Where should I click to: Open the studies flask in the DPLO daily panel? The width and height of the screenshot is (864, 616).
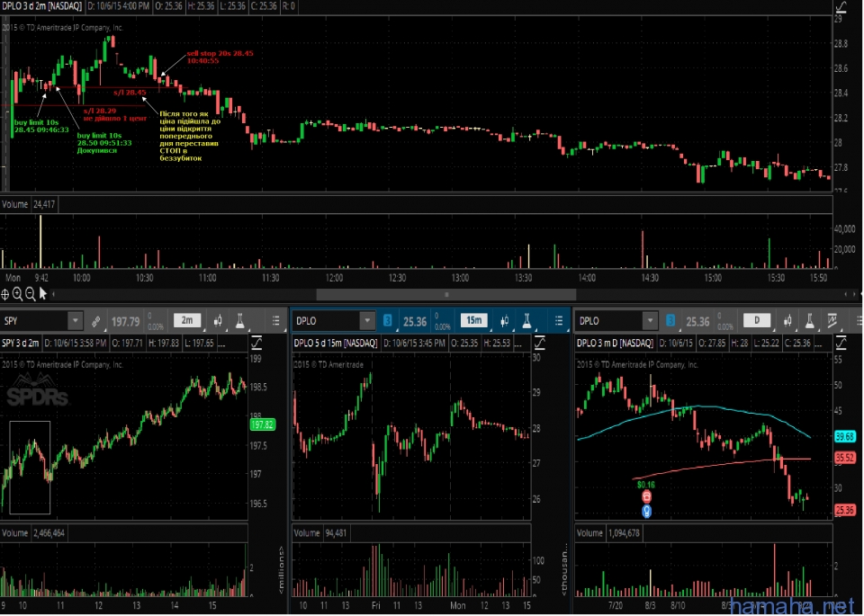click(809, 321)
